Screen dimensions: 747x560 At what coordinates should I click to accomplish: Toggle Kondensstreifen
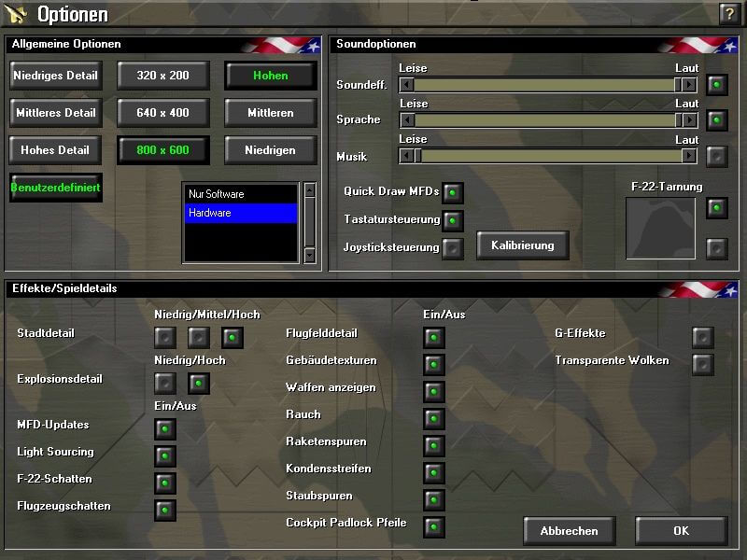click(x=434, y=473)
